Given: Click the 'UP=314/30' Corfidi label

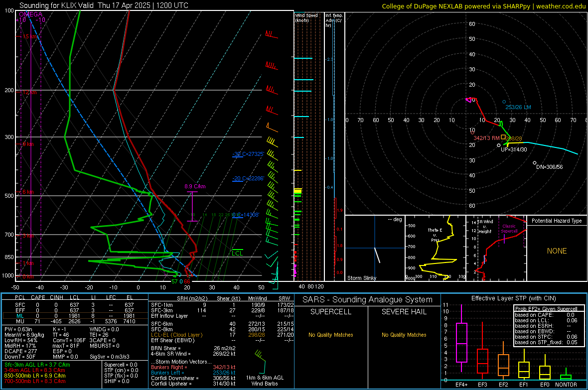Looking at the screenshot, I should click(514, 149).
